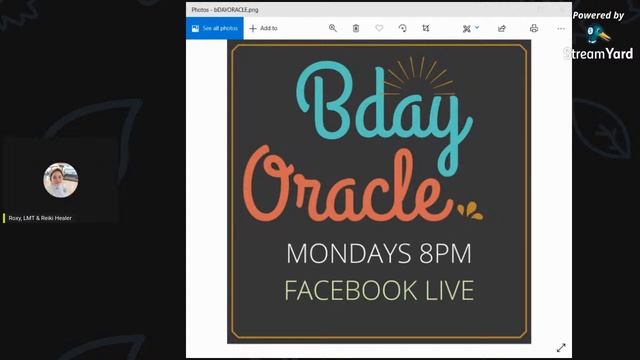Image resolution: width=640 pixels, height=360 pixels.
Task: Open the Edit & Create scissors icon
Action: click(467, 29)
